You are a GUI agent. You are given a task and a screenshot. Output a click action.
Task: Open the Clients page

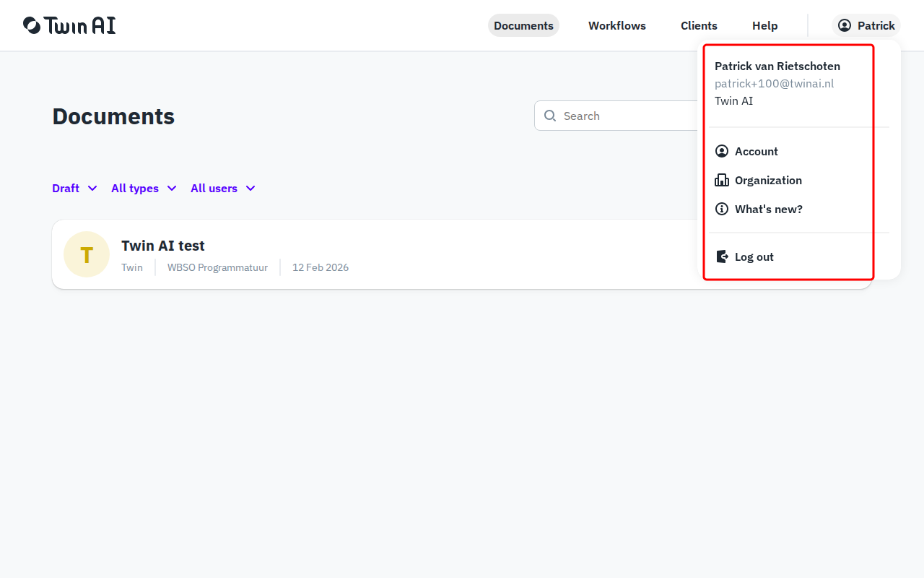699,25
